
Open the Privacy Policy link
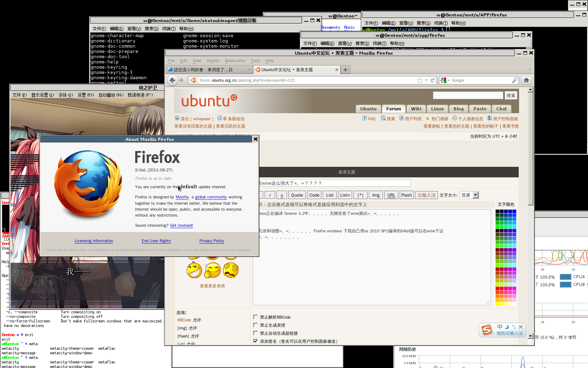pos(212,241)
